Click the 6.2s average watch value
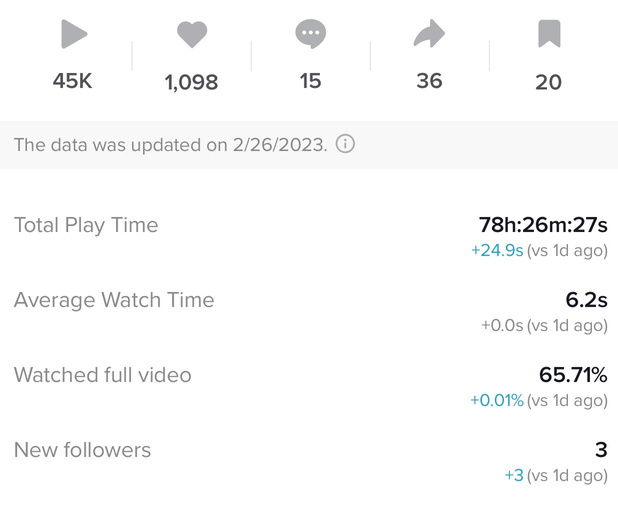 tap(586, 300)
